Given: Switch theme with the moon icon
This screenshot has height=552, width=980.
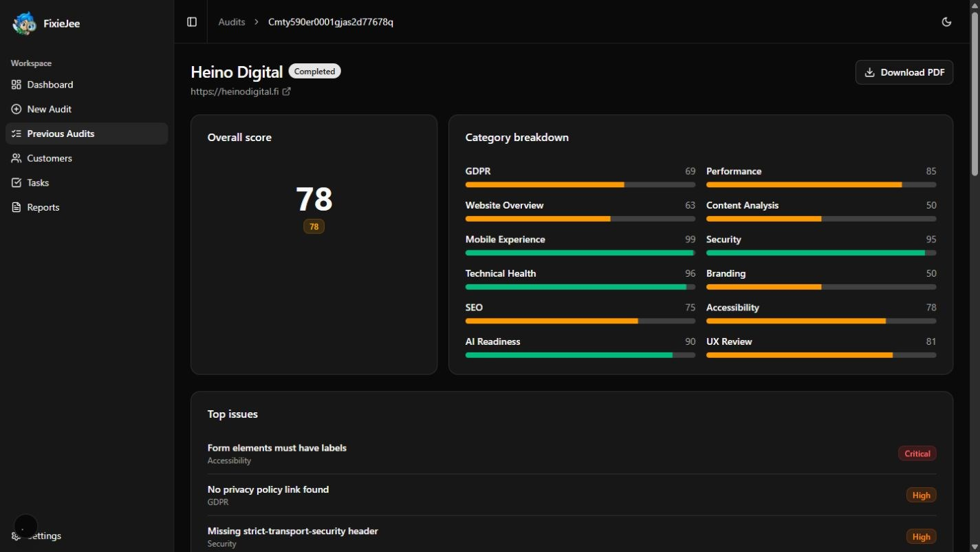Looking at the screenshot, I should [946, 22].
